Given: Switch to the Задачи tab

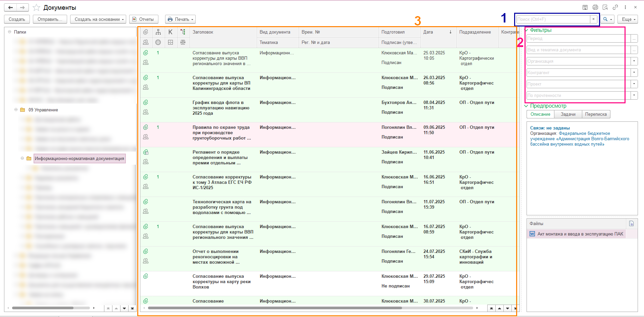Looking at the screenshot, I should (568, 114).
